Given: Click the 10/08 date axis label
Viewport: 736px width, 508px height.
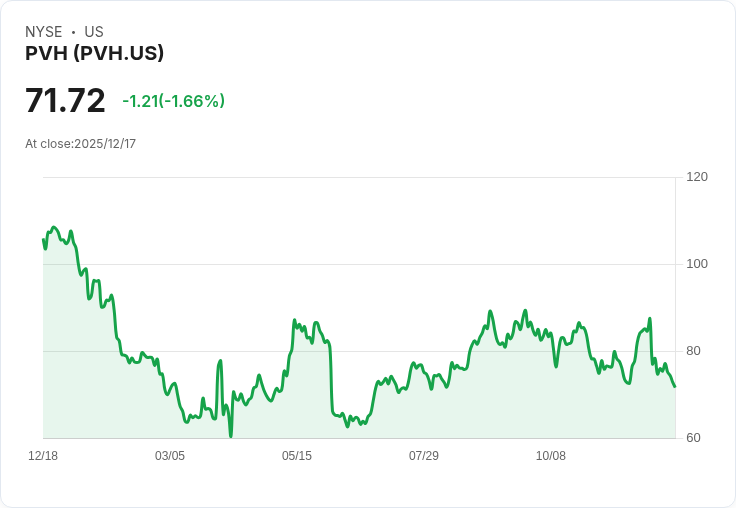Looking at the screenshot, I should click(551, 456).
